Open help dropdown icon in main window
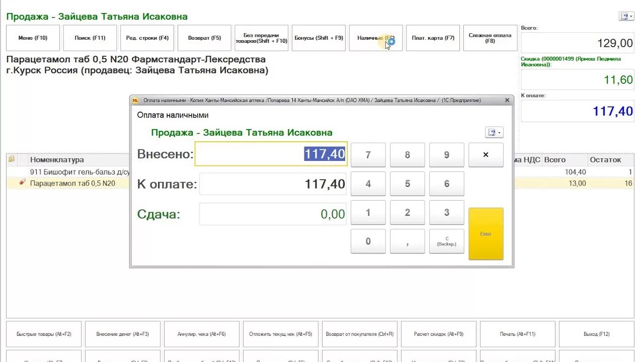The image size is (644, 362). tap(626, 16)
